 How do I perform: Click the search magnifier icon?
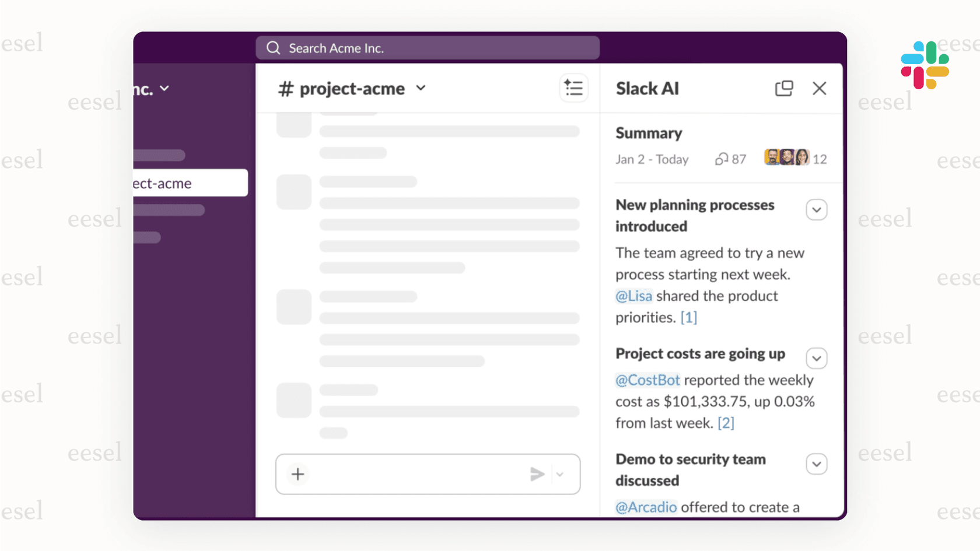pos(273,48)
